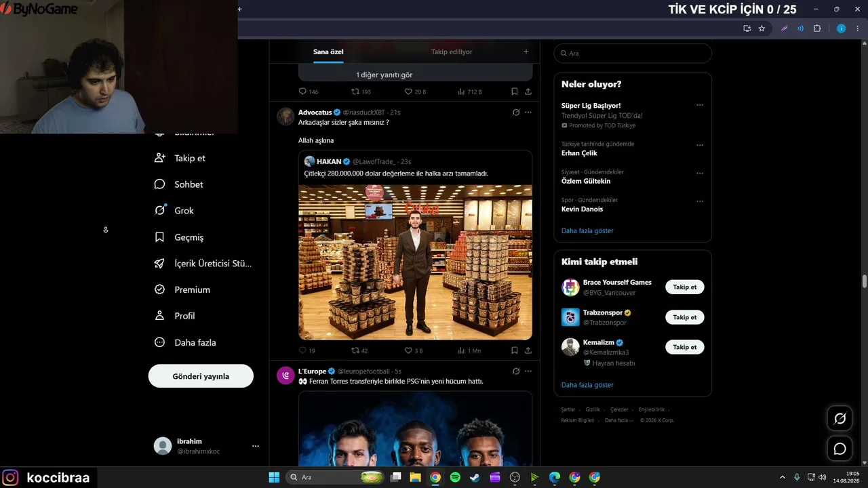This screenshot has height=488, width=868.
Task: Open Spotify from the taskbar
Action: tap(455, 477)
